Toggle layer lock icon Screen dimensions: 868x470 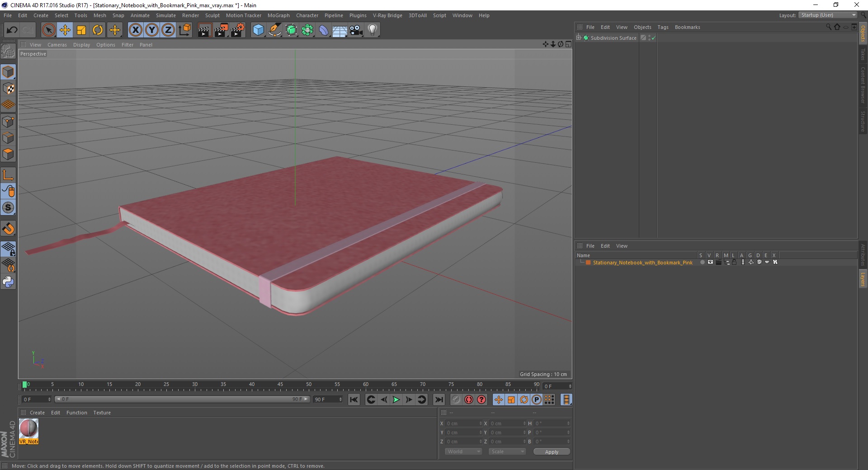click(735, 262)
